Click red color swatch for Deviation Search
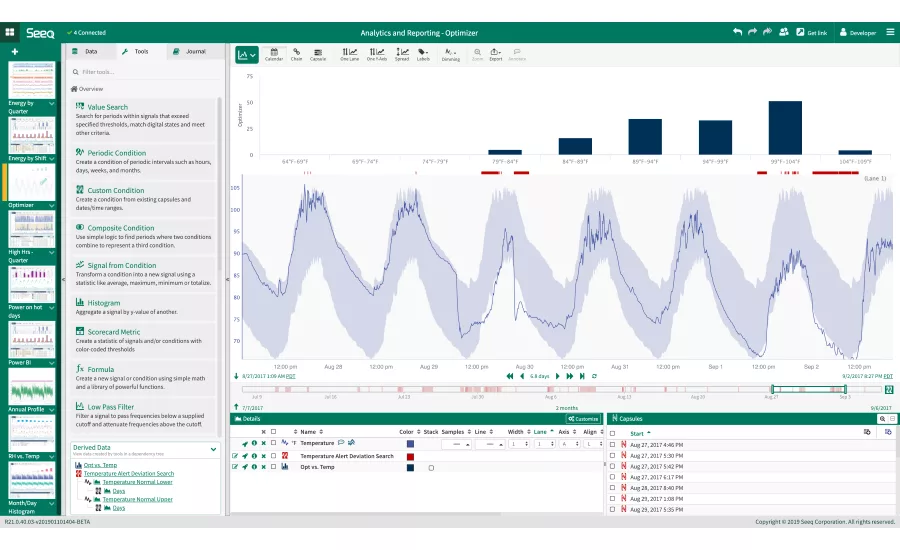 (x=410, y=456)
